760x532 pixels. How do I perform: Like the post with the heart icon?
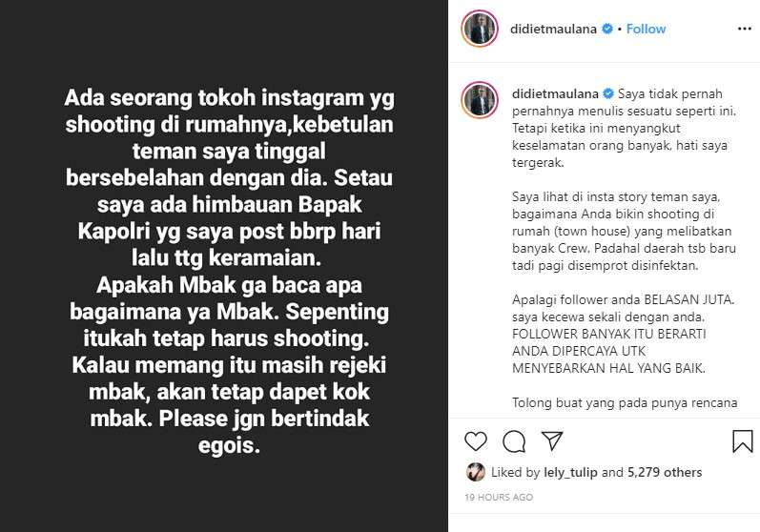[476, 440]
